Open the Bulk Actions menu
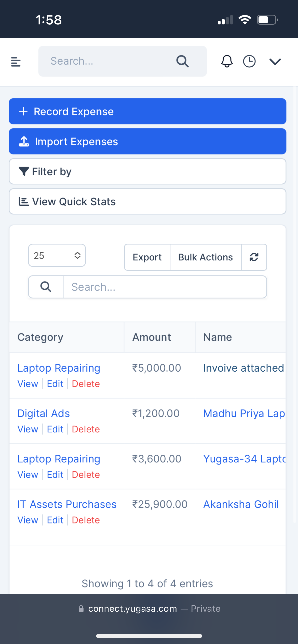The width and height of the screenshot is (298, 644). tap(205, 257)
